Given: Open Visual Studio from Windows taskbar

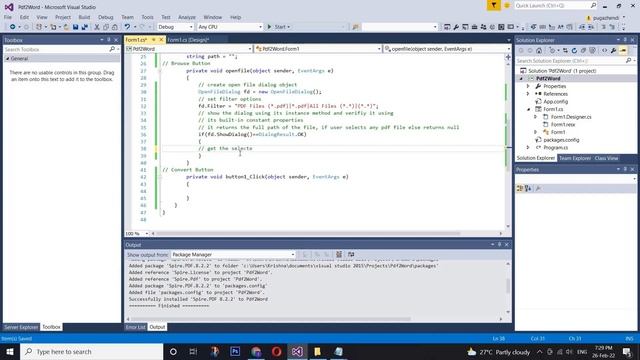Looking at the screenshot, I should point(297,351).
